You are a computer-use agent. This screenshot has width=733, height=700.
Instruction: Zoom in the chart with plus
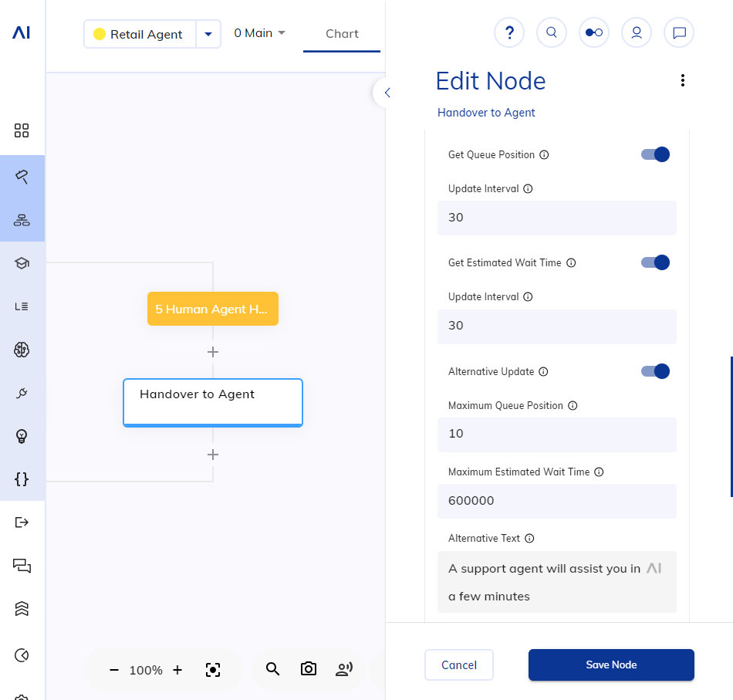pos(177,670)
